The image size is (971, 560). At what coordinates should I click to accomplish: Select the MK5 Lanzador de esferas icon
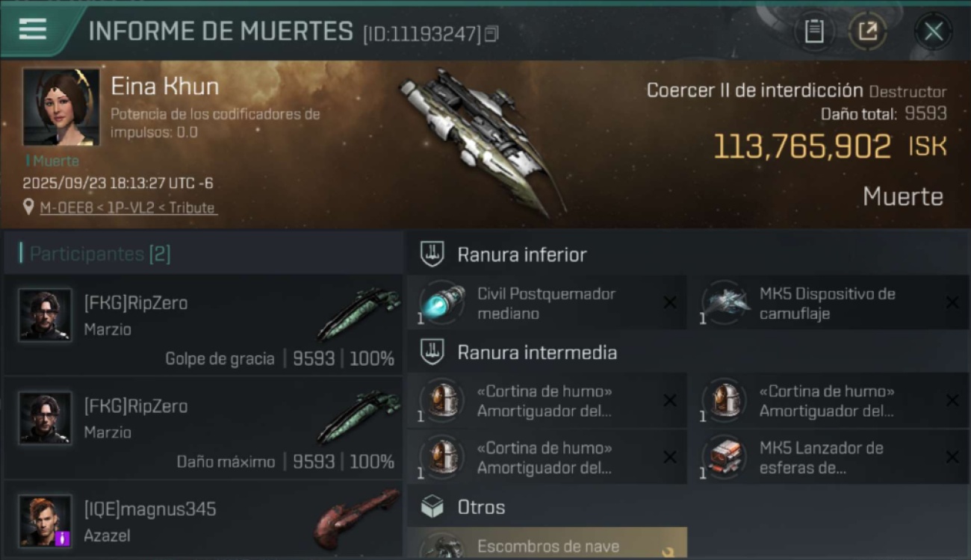click(x=725, y=457)
